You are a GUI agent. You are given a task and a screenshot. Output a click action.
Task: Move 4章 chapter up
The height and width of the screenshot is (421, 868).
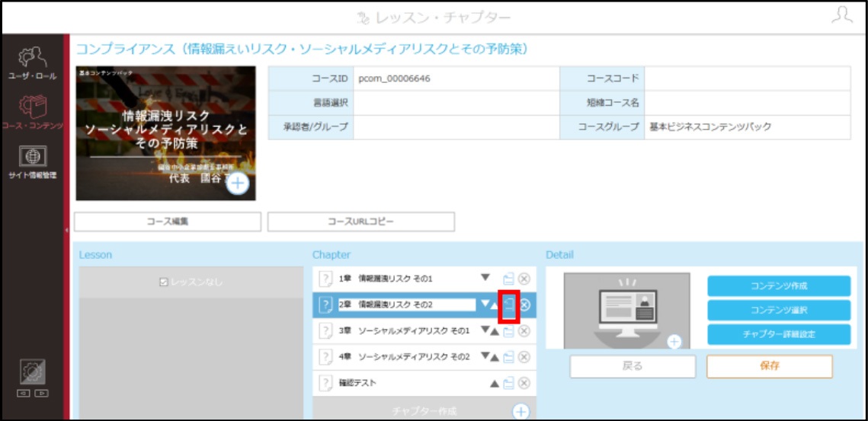tap(495, 357)
